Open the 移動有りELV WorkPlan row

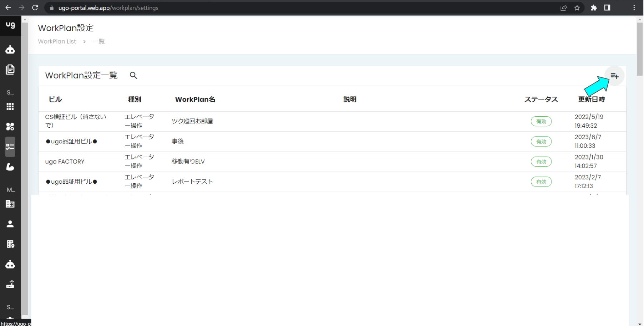pos(332,162)
